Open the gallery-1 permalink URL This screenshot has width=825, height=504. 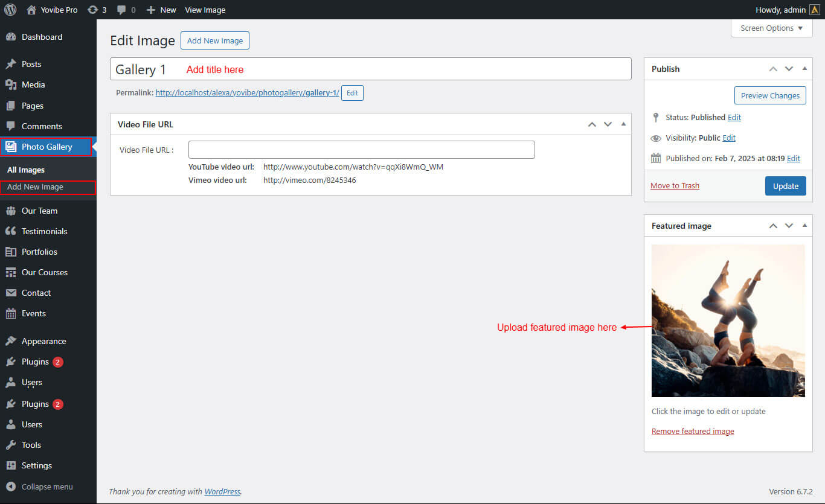click(x=247, y=93)
